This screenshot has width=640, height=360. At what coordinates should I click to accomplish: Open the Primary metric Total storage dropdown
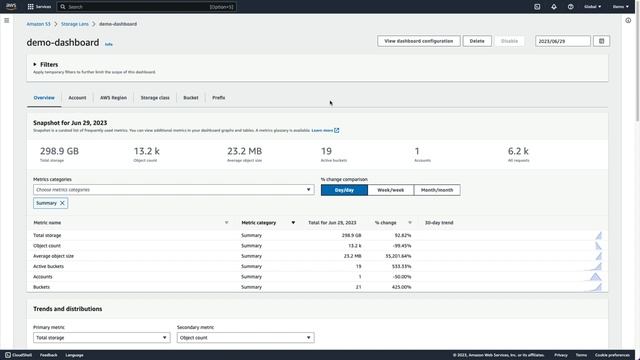coord(102,338)
